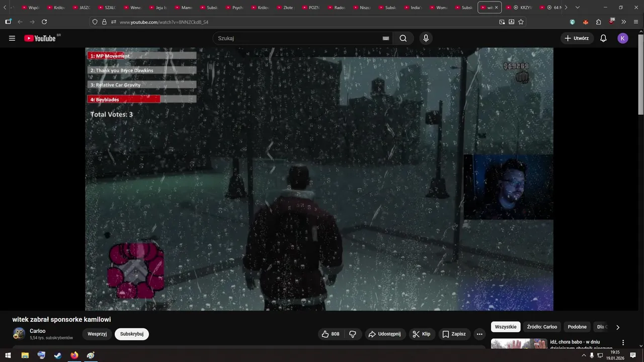Screen dimensions: 644x362
Task: Open Windows Start menu
Action: tap(8, 355)
